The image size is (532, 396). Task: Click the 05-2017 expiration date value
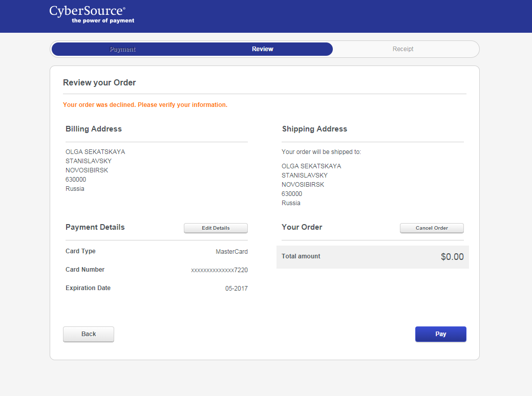tap(236, 289)
